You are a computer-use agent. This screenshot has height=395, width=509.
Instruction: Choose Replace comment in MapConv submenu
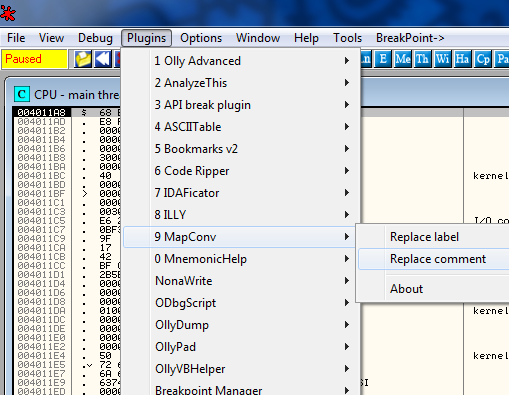pos(433,259)
